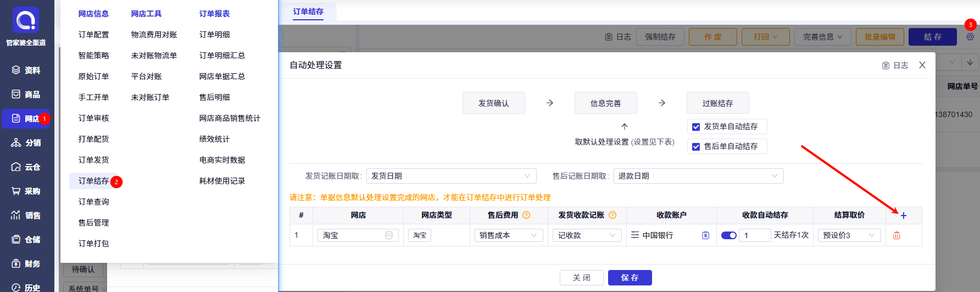The image size is (980, 292).
Task: Open 网店商品销售统计 menu item
Action: 230,118
